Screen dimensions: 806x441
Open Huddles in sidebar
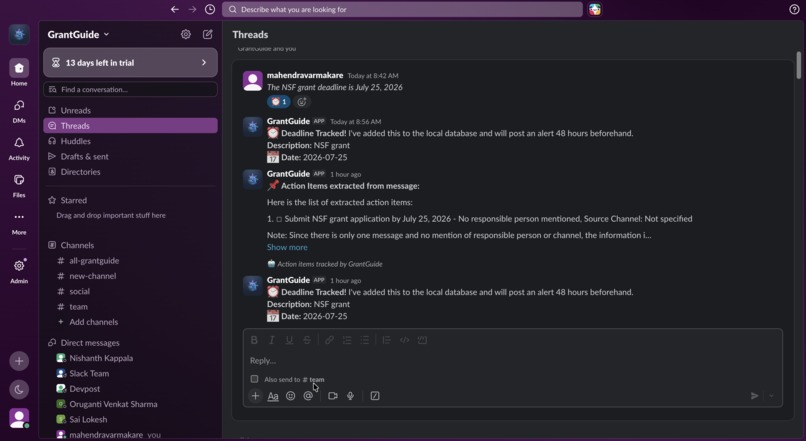tap(131, 141)
